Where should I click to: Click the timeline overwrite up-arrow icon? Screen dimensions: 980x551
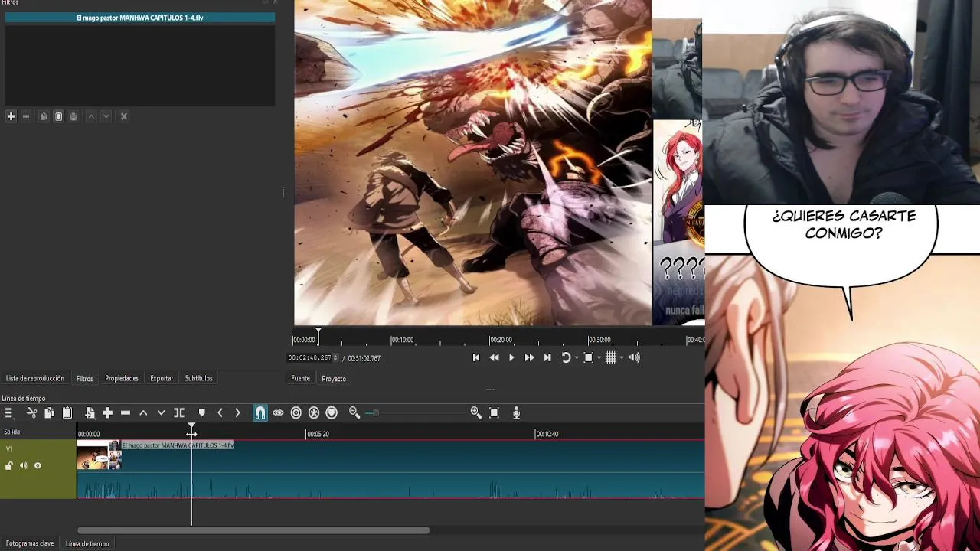tap(143, 413)
